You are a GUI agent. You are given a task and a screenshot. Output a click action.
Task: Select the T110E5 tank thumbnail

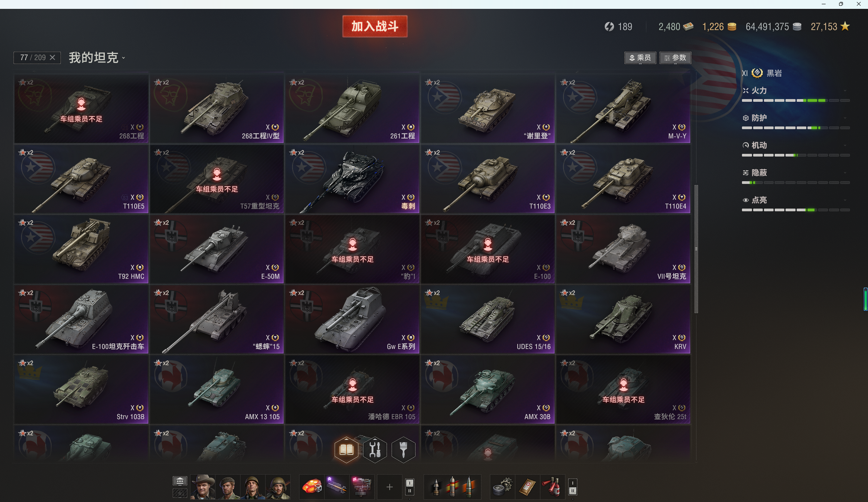pos(81,179)
